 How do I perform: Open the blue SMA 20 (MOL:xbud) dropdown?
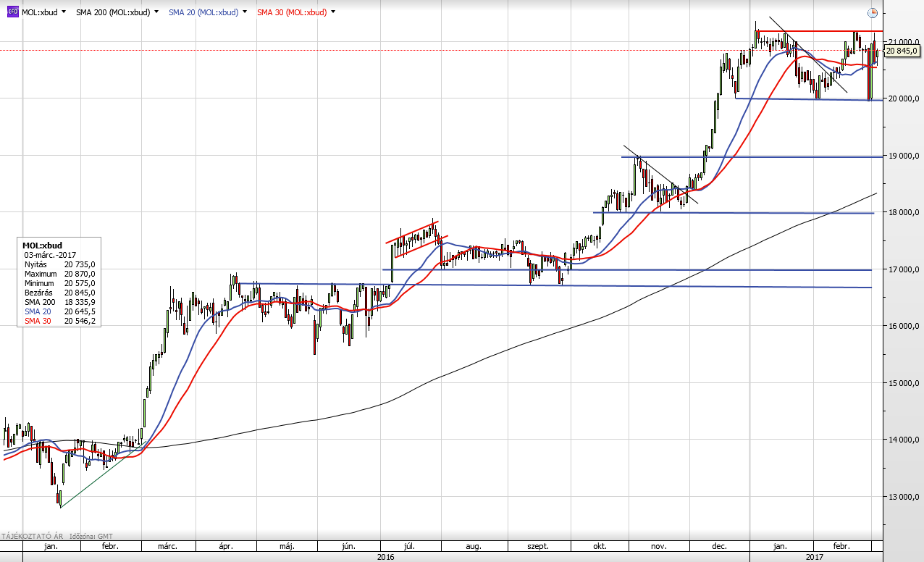245,12
